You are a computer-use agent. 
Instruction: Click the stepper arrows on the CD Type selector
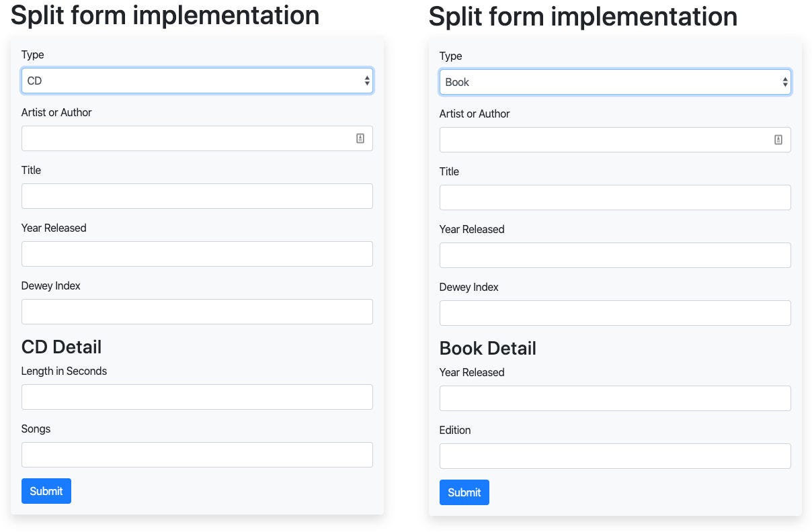[367, 80]
